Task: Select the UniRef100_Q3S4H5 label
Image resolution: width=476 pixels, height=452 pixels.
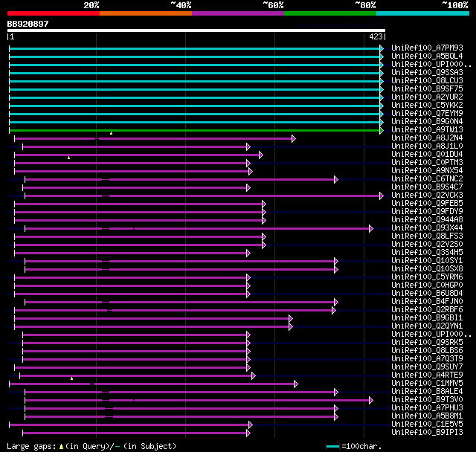Action: pos(427,253)
